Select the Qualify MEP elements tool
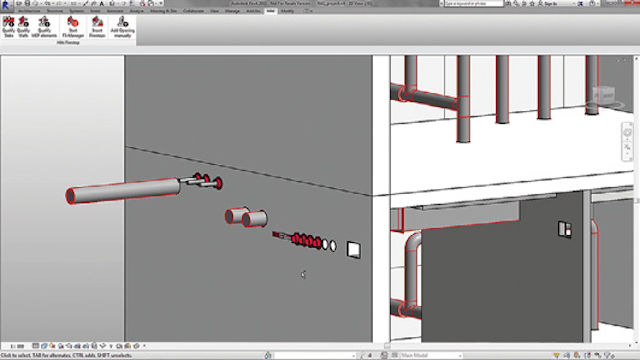This screenshot has width=640, height=360. [44, 27]
